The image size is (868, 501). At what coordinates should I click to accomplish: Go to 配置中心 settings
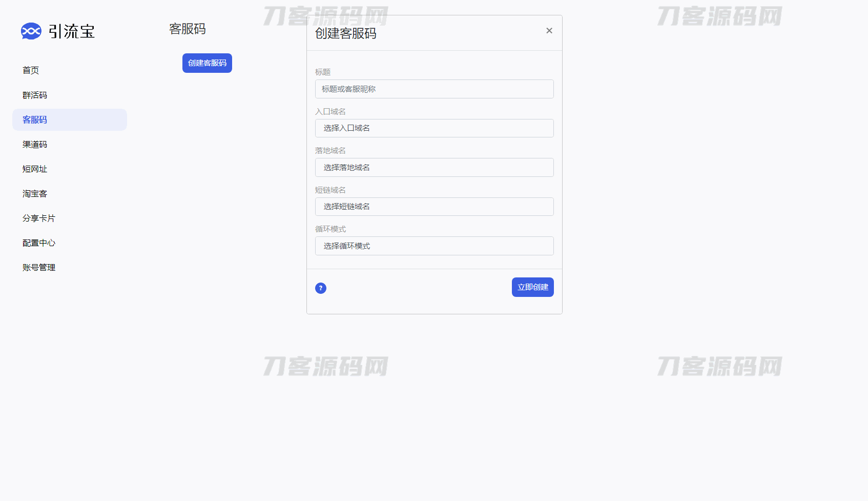coord(39,243)
